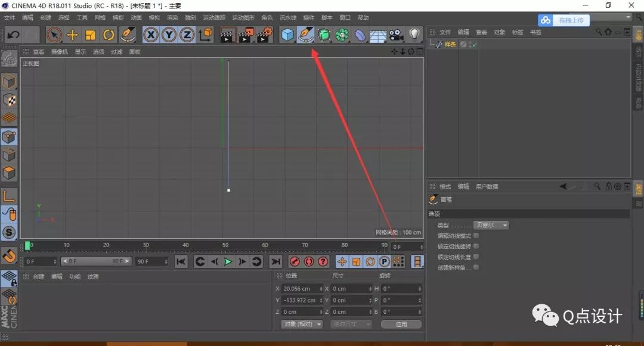The width and height of the screenshot is (644, 346).
Task: Click frame 50 on the timeline ruler
Action: coord(225,245)
